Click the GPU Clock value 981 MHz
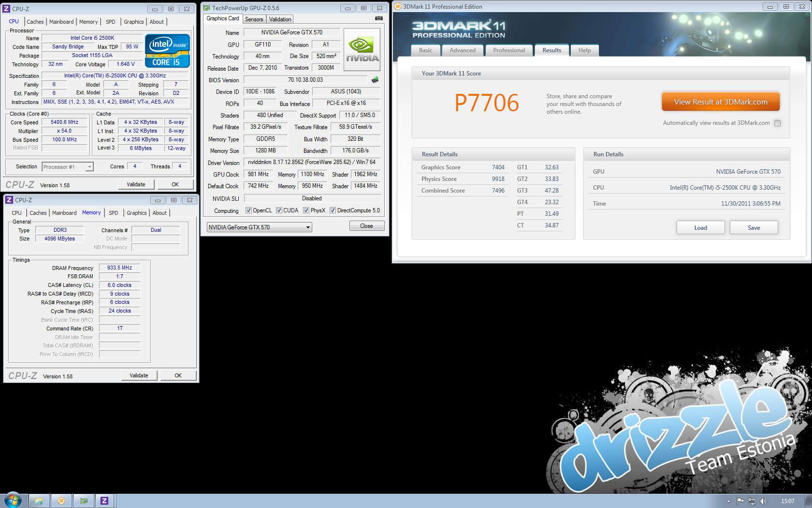This screenshot has width=812, height=508. pyautogui.click(x=259, y=174)
